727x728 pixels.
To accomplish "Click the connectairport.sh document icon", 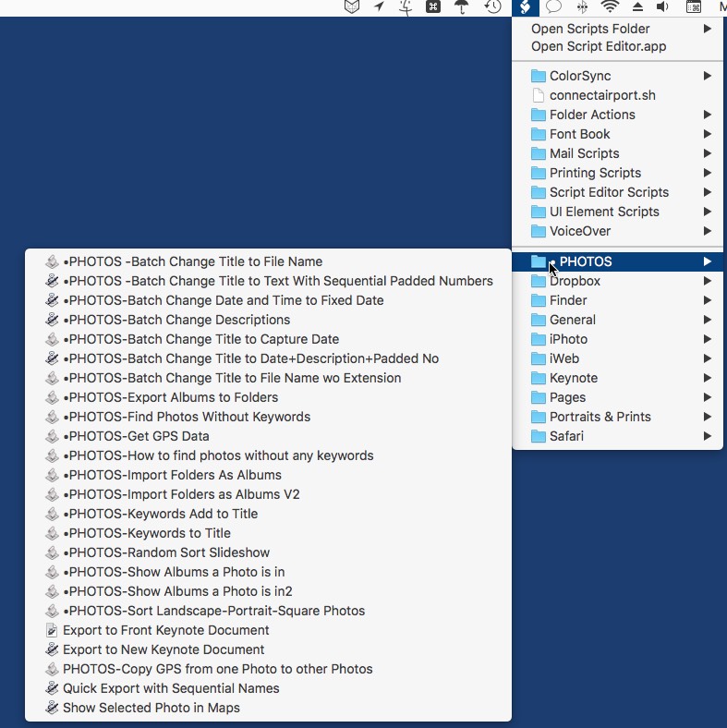I will tap(538, 95).
